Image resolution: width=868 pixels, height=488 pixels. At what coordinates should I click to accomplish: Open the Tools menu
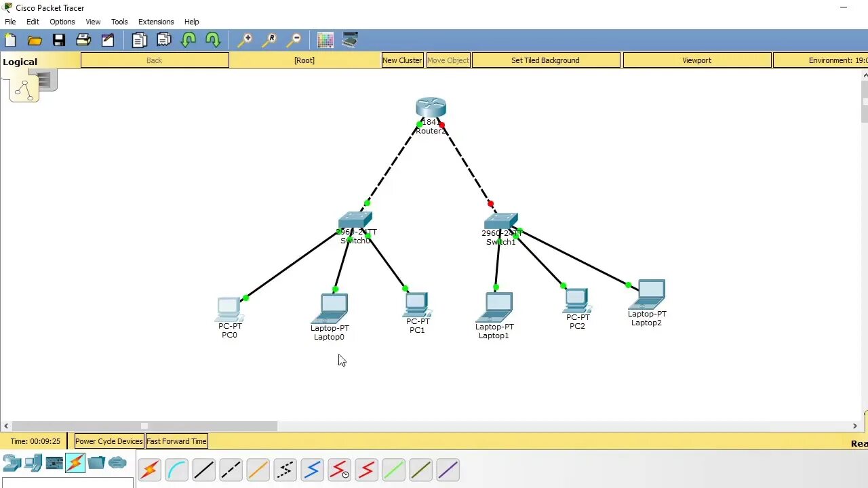coord(119,22)
